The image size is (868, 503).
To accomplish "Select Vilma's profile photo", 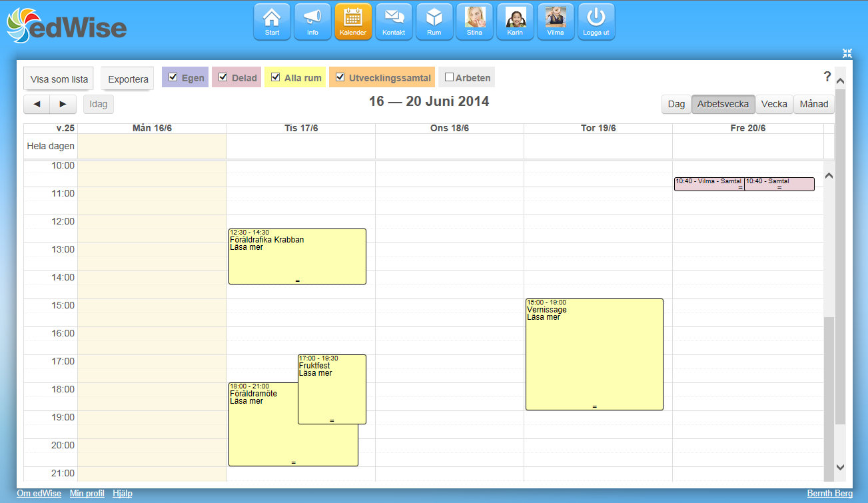I will (556, 22).
